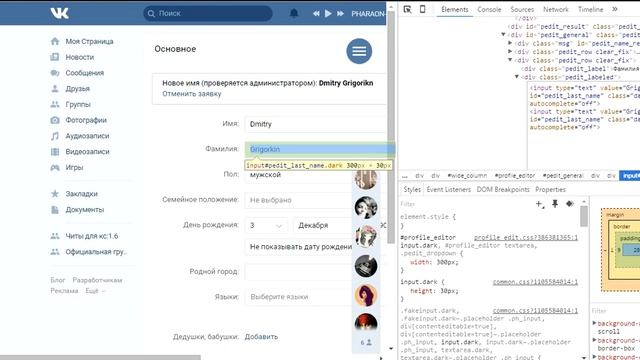Image resolution: width=640 pixels, height=360 pixels.
Task: Click the Поиск search box
Action: click(208, 13)
